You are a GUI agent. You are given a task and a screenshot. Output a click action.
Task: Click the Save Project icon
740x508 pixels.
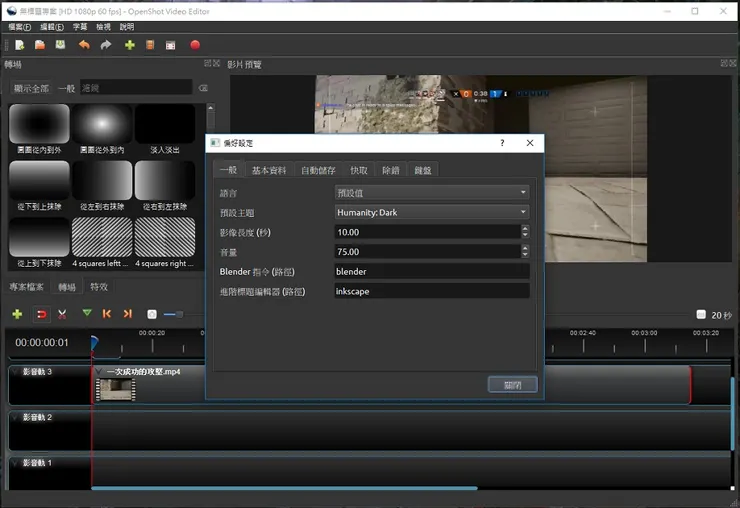tap(60, 45)
